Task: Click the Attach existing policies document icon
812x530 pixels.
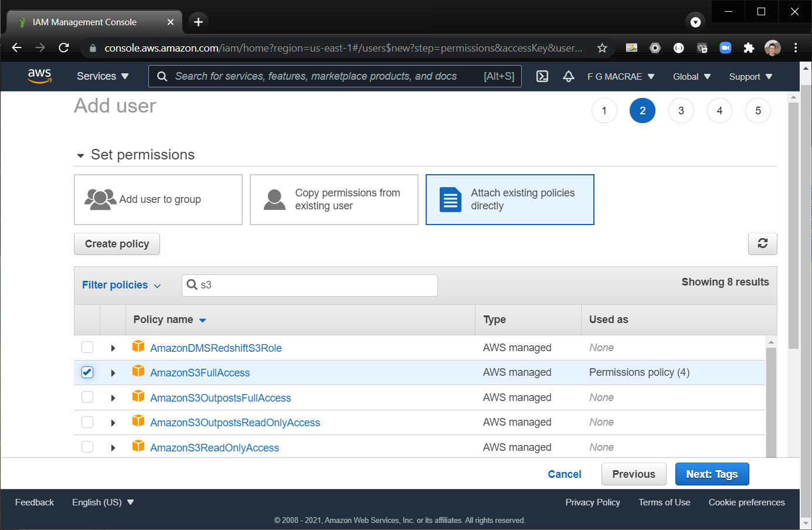Action: (x=450, y=199)
